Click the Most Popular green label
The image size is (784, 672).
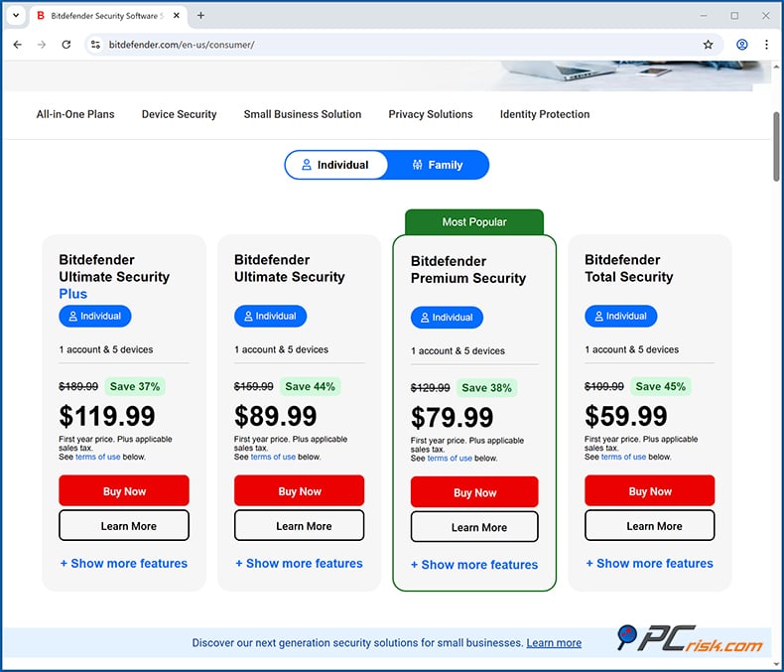pos(474,222)
